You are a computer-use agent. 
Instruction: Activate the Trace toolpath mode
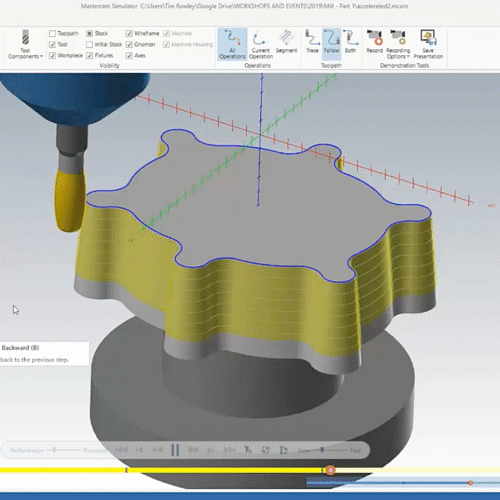(x=312, y=41)
